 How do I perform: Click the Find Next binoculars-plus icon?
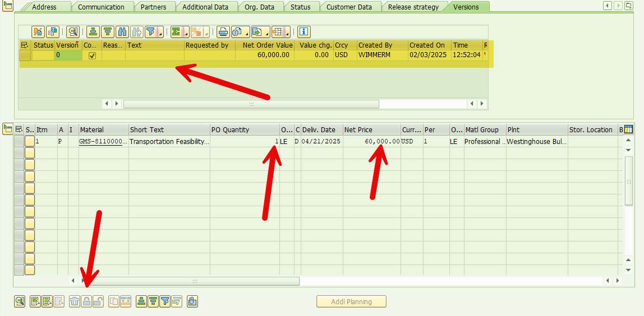pyautogui.click(x=136, y=31)
